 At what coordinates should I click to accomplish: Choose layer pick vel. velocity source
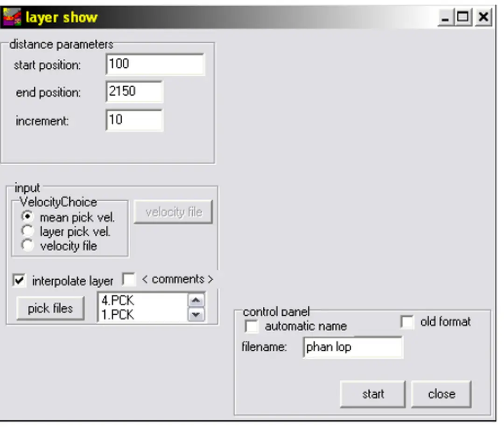click(28, 230)
